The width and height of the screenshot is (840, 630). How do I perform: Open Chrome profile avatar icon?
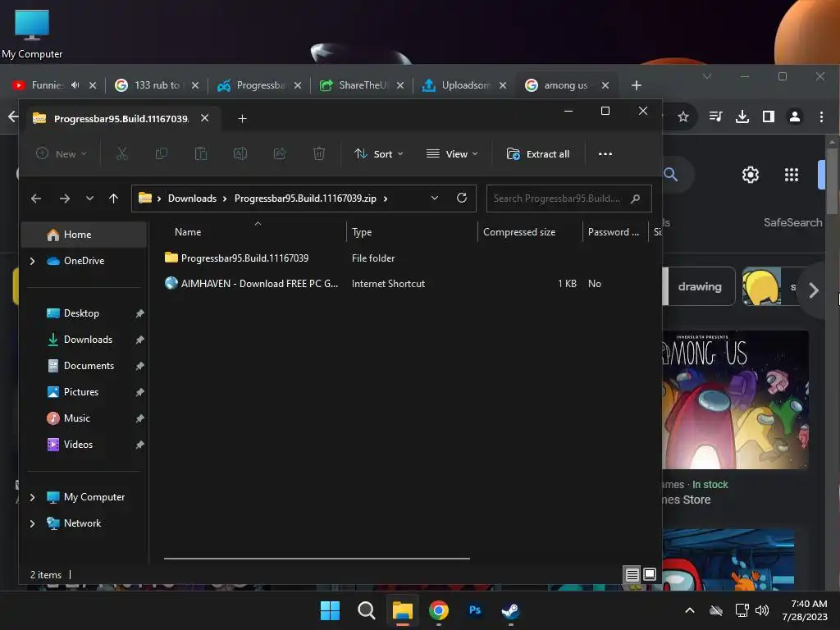(795, 116)
